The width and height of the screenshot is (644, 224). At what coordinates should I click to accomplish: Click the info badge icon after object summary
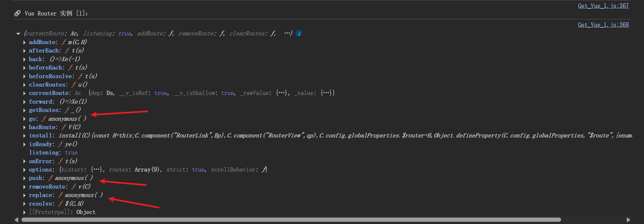(x=299, y=33)
